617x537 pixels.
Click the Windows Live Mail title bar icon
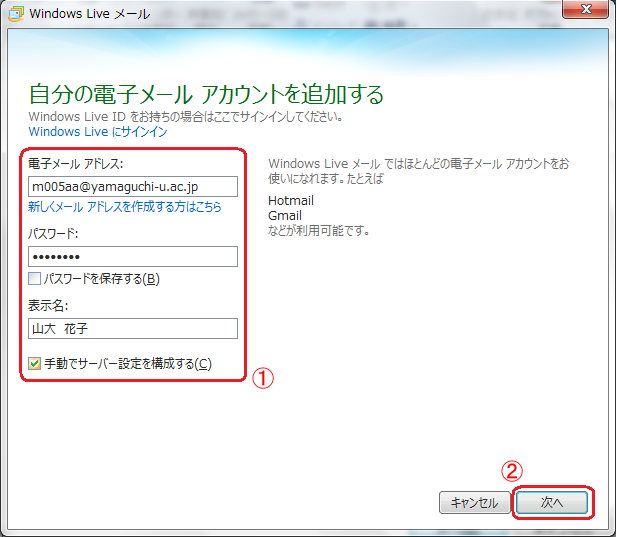(x=16, y=14)
